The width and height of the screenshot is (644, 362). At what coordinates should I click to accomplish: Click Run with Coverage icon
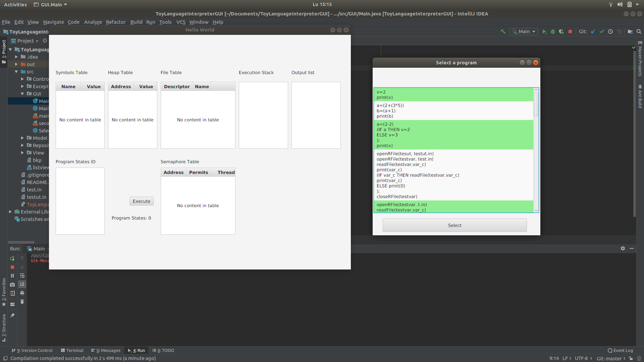[x=561, y=32]
